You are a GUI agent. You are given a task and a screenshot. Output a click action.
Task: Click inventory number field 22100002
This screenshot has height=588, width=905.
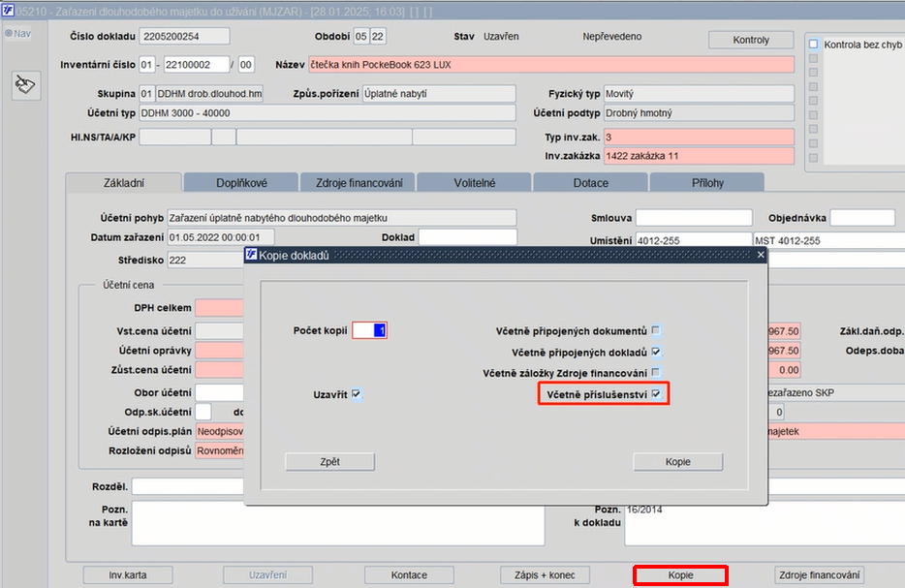(197, 65)
